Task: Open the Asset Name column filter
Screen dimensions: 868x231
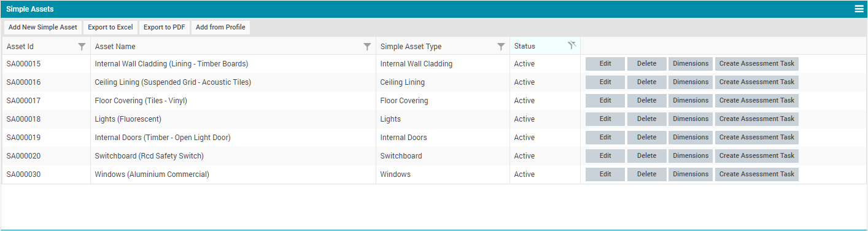Action: coord(367,46)
